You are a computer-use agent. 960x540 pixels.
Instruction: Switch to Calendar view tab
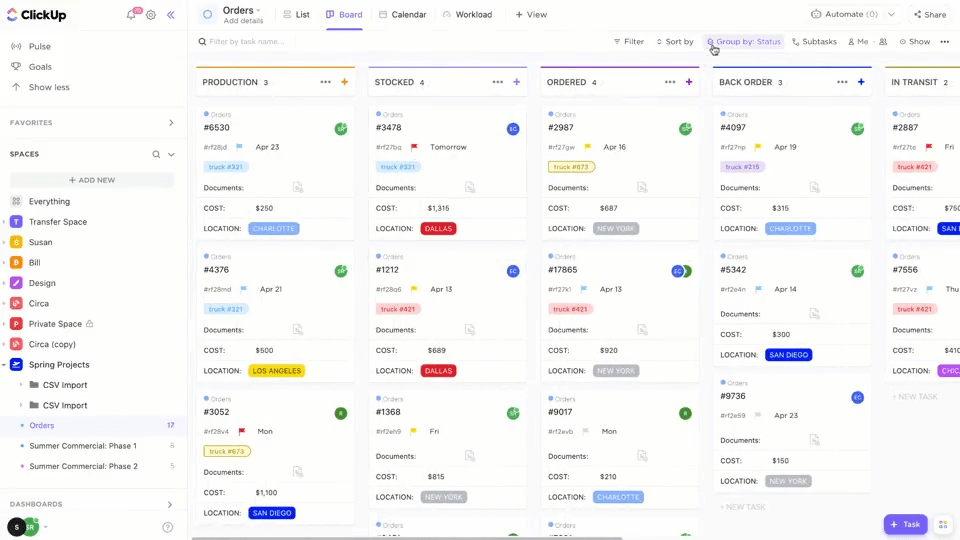(x=402, y=15)
